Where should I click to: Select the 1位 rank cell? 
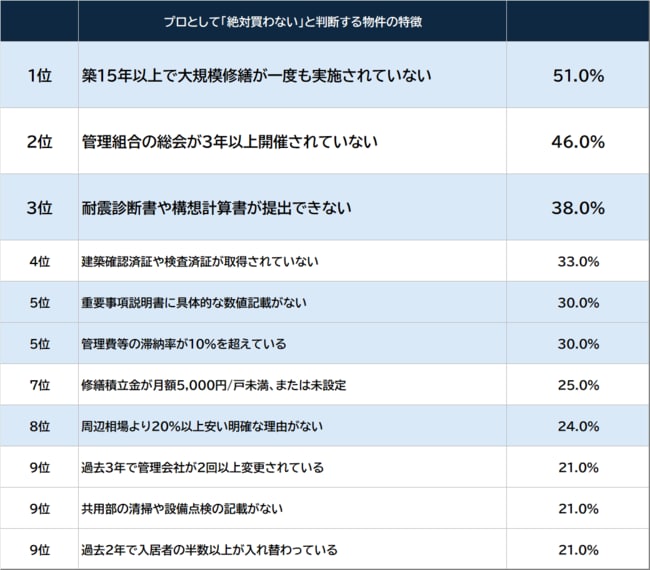[39, 75]
